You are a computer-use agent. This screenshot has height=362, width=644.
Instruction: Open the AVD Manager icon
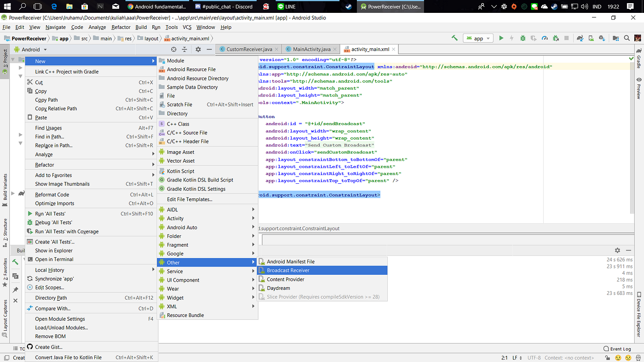pos(591,38)
